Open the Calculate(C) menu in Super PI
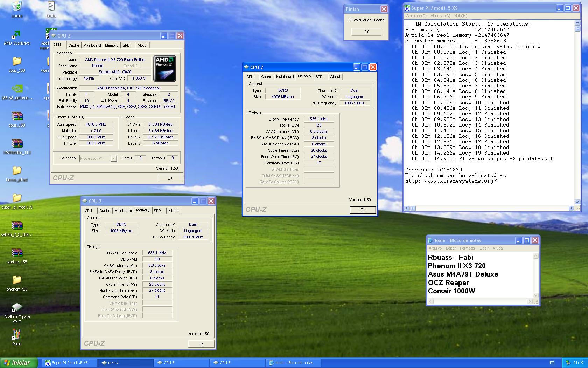The height and width of the screenshot is (368, 588). 416,16
